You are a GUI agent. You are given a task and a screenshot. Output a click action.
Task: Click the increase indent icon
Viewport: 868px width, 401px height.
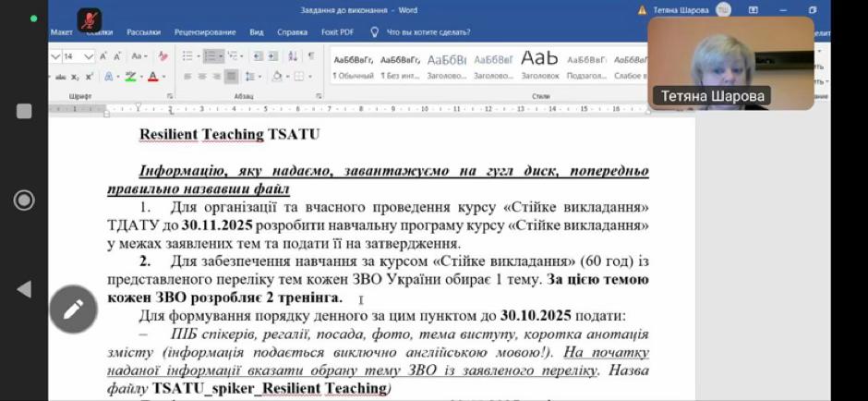(x=273, y=56)
